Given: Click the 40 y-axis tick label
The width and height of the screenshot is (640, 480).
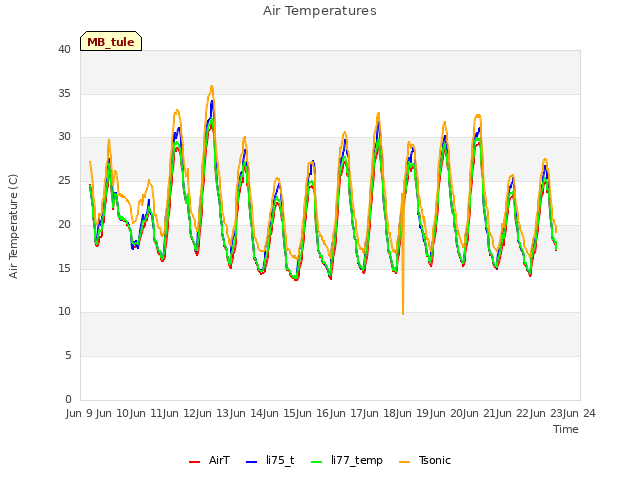Looking at the screenshot, I should [x=64, y=49].
